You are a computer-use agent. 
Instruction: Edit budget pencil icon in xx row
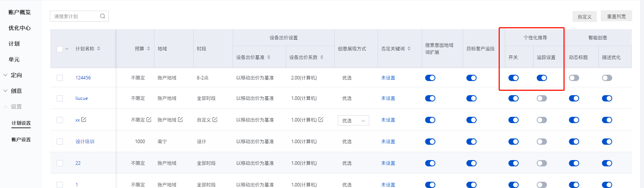click(x=149, y=120)
